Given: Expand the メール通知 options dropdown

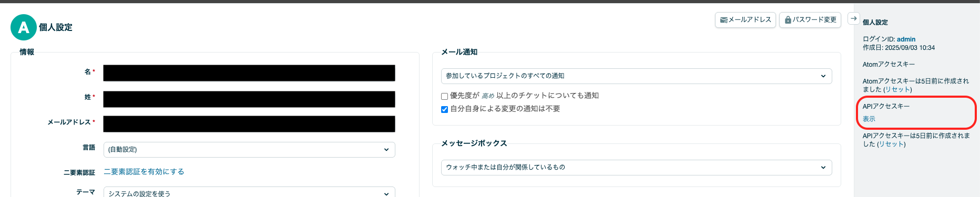Looking at the screenshot, I should point(636,76).
